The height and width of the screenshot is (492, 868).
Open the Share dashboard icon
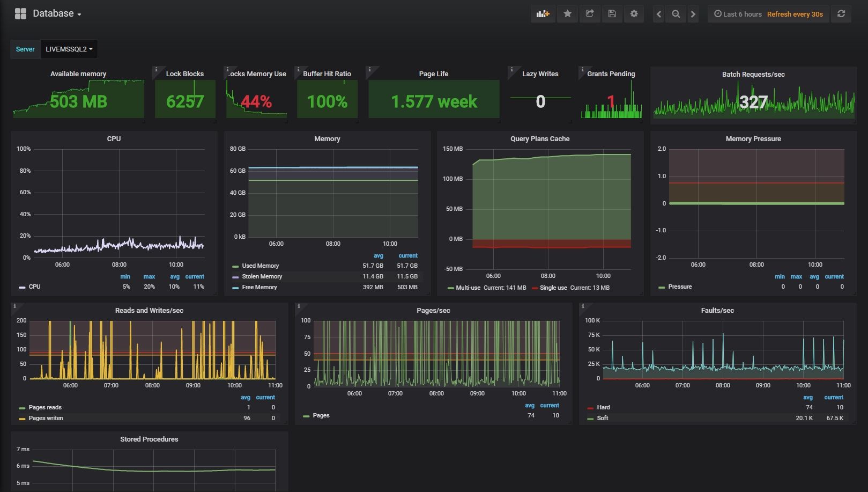point(590,14)
